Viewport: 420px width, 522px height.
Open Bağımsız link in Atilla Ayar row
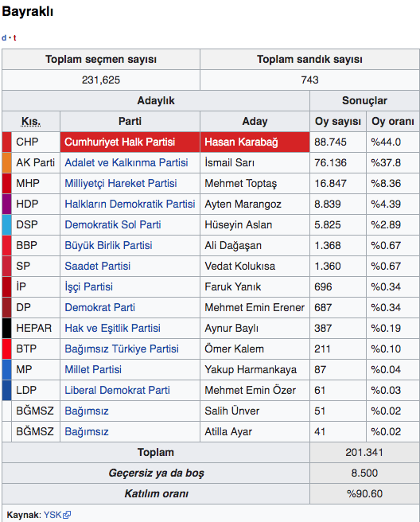[87, 431]
